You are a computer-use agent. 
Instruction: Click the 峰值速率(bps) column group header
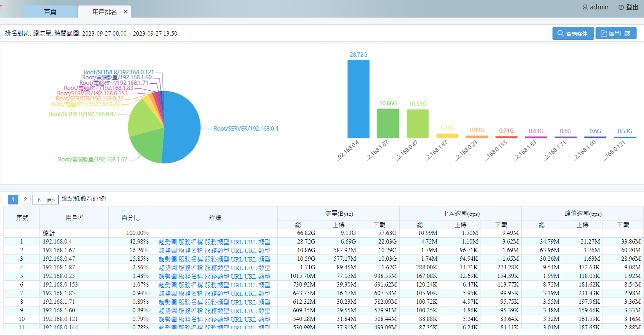tap(583, 213)
